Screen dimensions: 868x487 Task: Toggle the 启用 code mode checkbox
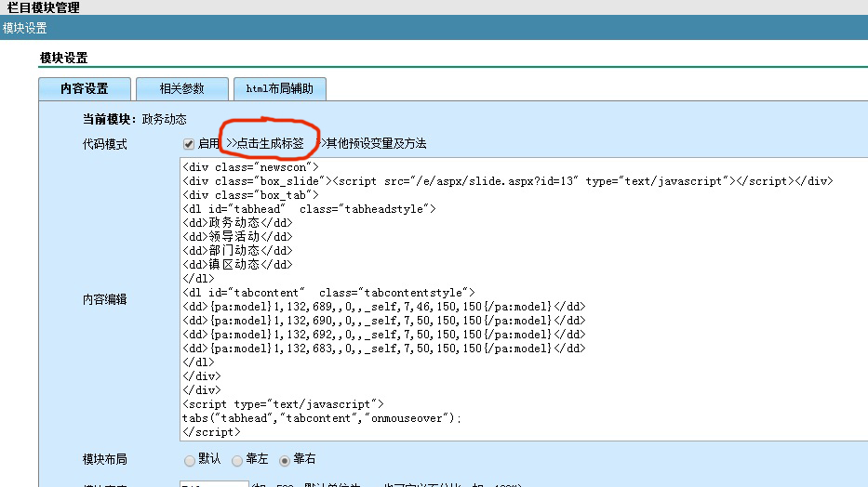pos(189,144)
